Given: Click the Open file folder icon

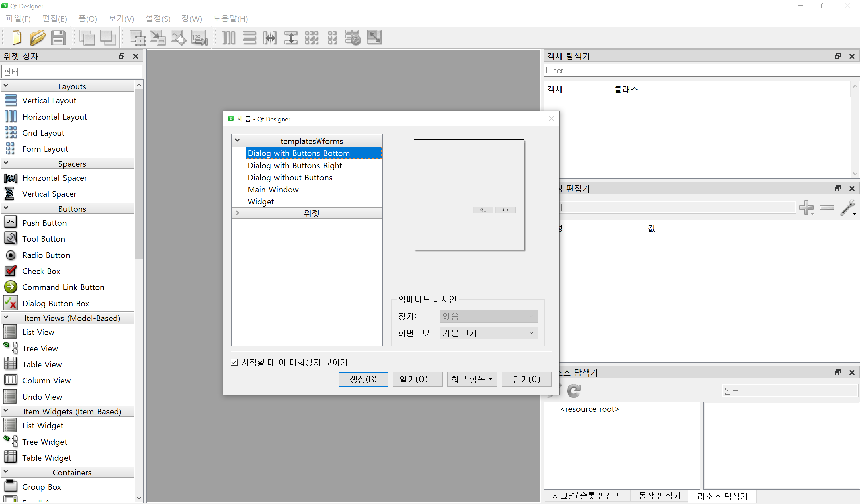Looking at the screenshot, I should (x=37, y=38).
